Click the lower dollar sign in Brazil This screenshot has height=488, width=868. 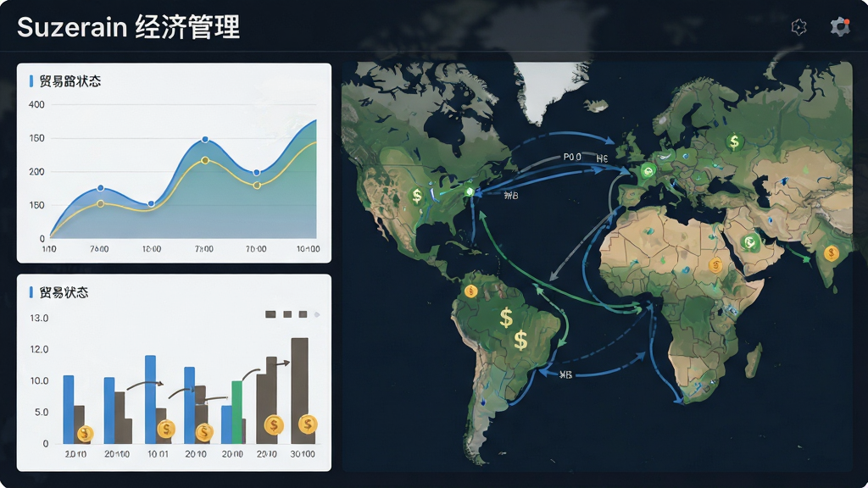coord(520,341)
